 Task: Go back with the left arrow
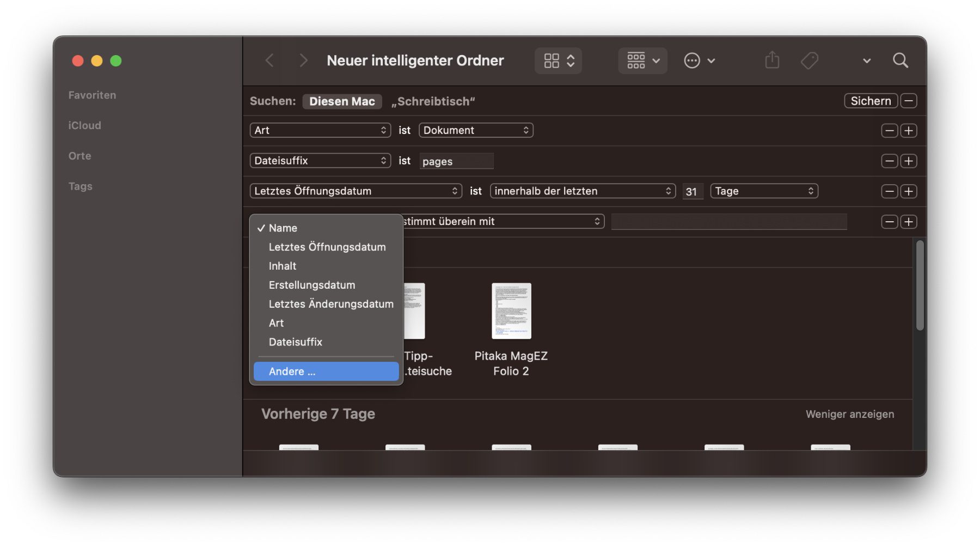click(x=269, y=60)
